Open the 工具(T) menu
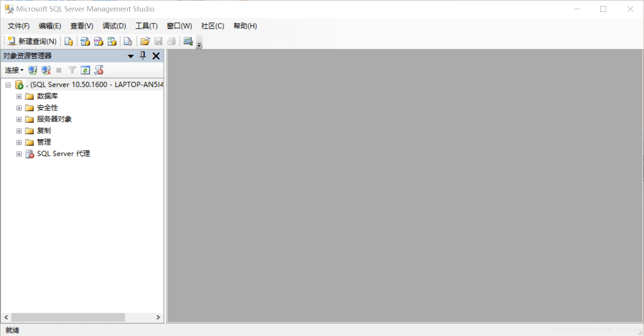644x336 pixels. tap(147, 26)
